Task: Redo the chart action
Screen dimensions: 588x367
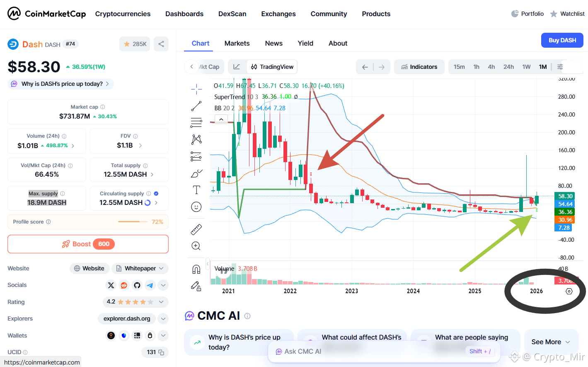Action: tap(382, 67)
